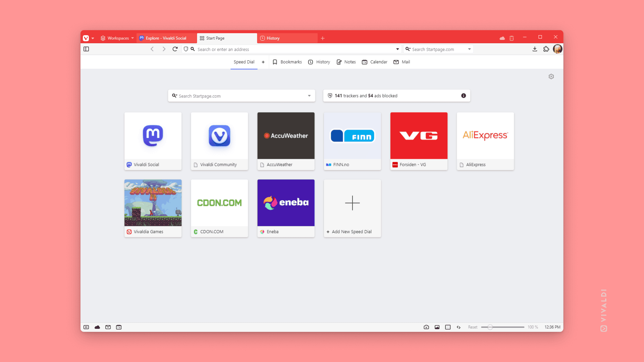Reset the page zoom level
Image resolution: width=644 pixels, height=362 pixels.
(473, 327)
